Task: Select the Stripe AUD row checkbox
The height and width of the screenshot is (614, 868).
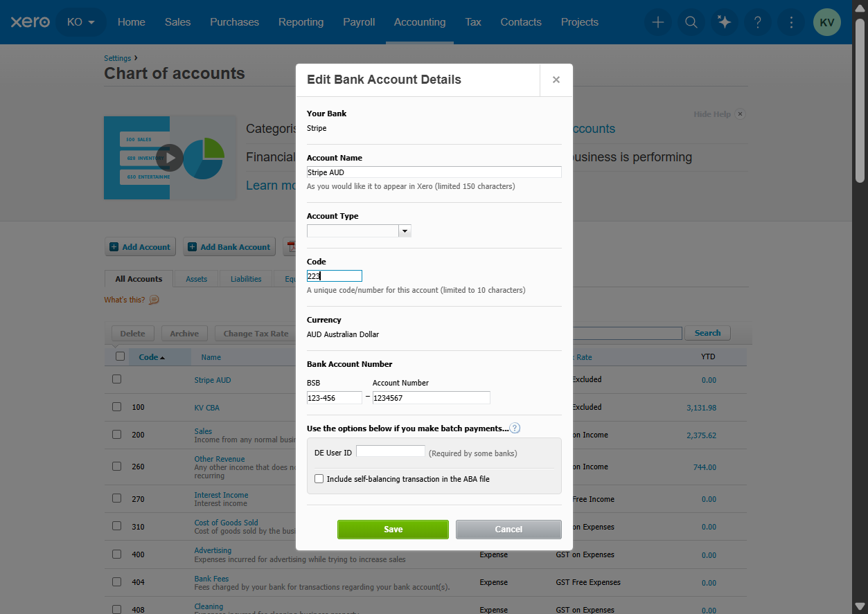Action: [x=116, y=379]
